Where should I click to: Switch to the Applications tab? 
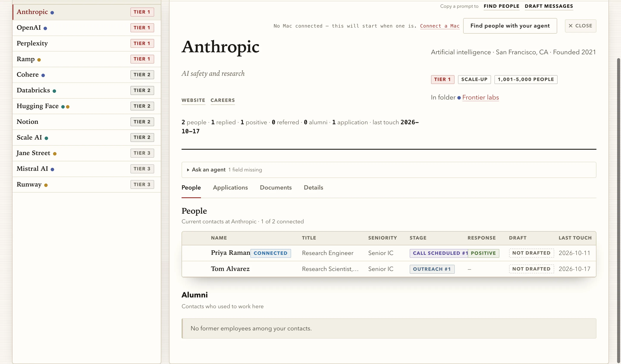230,188
